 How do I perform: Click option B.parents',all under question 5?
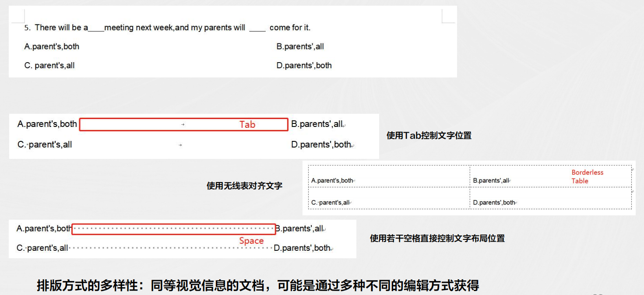[300, 46]
